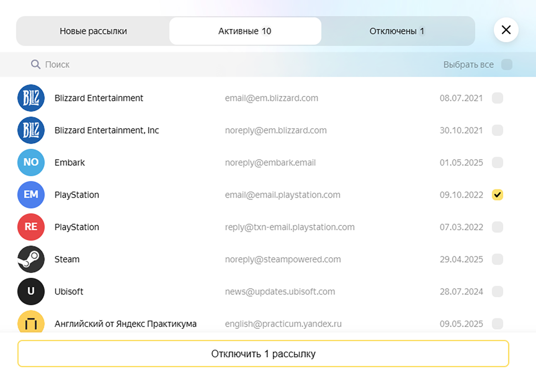Click the red RE avatar of PlayStation

click(x=31, y=227)
